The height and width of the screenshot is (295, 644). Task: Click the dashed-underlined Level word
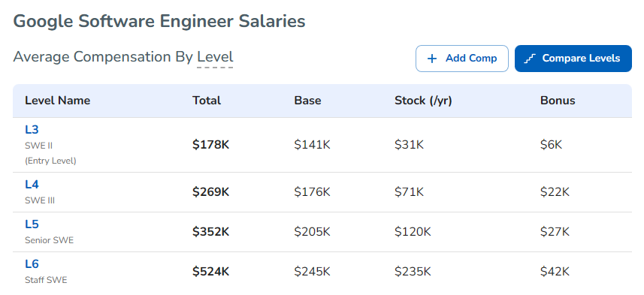pos(215,57)
